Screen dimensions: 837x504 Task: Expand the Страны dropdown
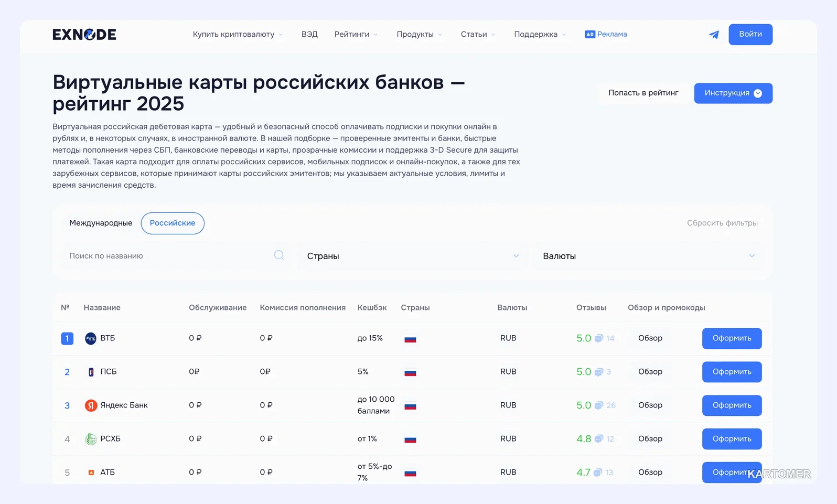412,256
